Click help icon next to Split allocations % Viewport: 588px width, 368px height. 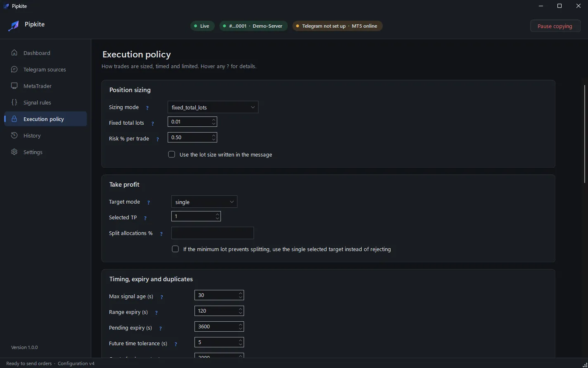click(x=161, y=234)
